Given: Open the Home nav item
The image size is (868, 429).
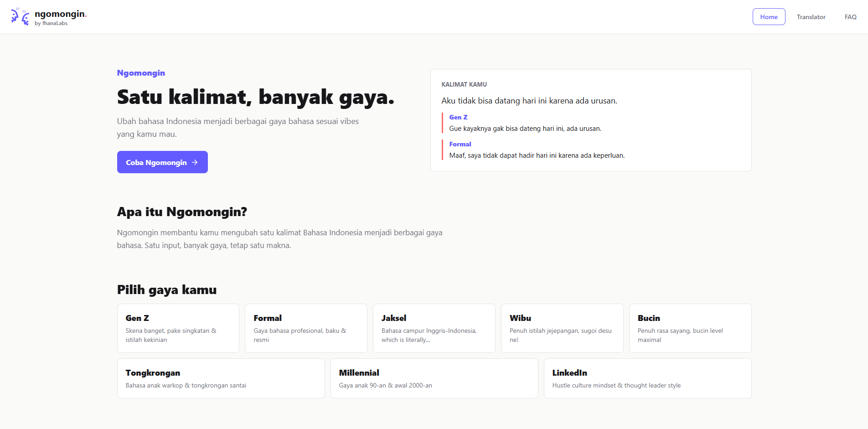Looking at the screenshot, I should (x=769, y=17).
